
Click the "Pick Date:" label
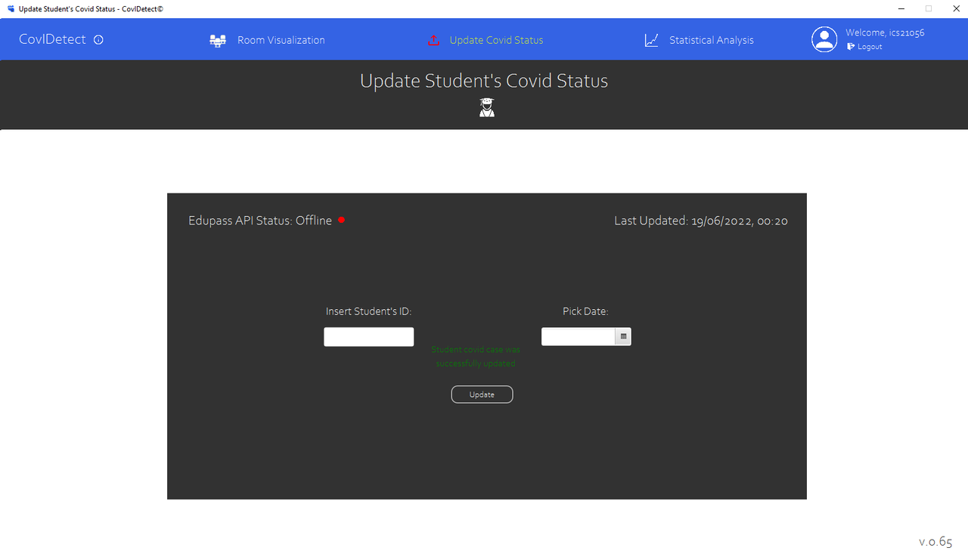click(x=585, y=311)
